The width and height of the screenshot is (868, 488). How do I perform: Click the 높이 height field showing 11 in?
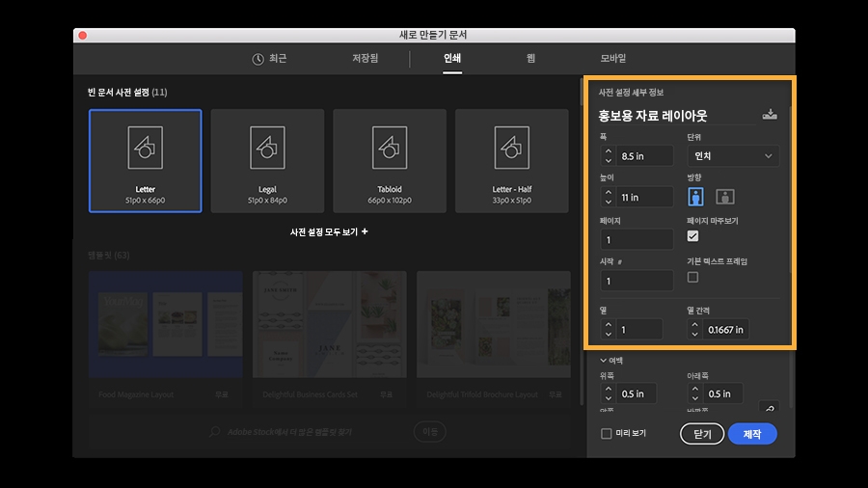pos(644,197)
